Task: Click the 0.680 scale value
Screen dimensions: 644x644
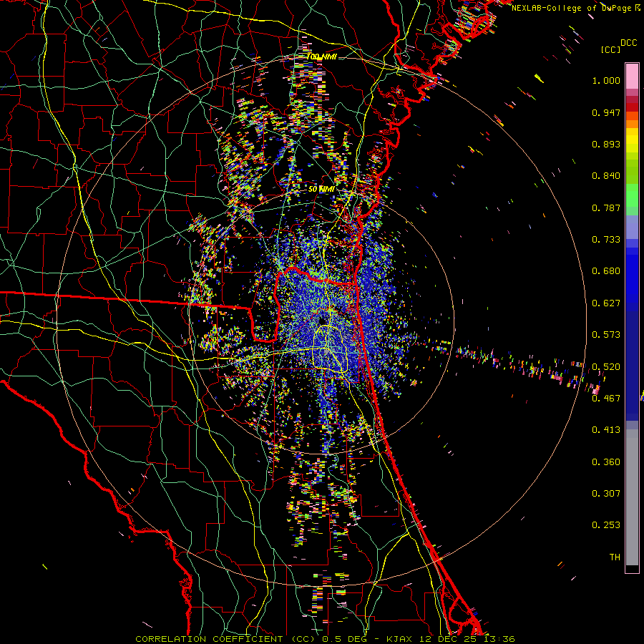Action: point(606,271)
